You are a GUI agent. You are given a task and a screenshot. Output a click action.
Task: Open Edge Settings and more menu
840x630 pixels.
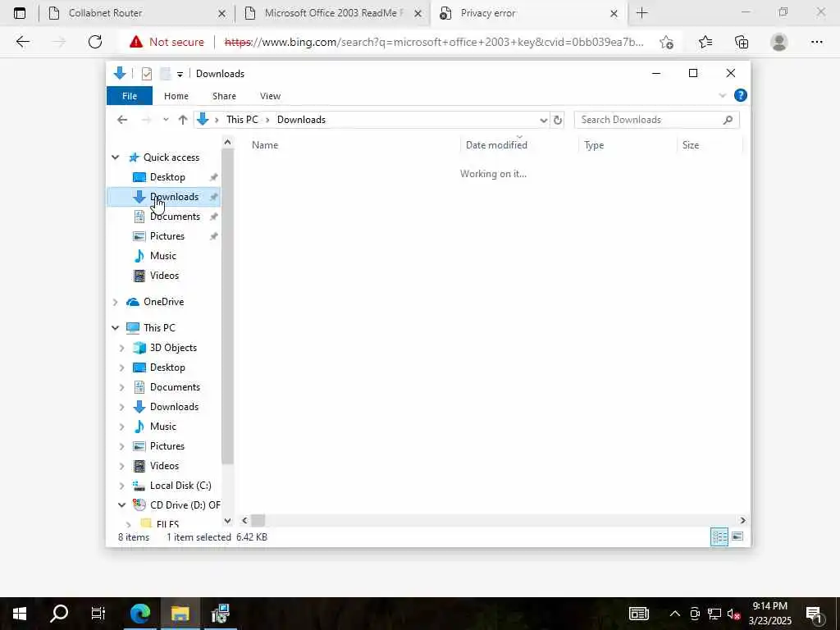coord(816,42)
